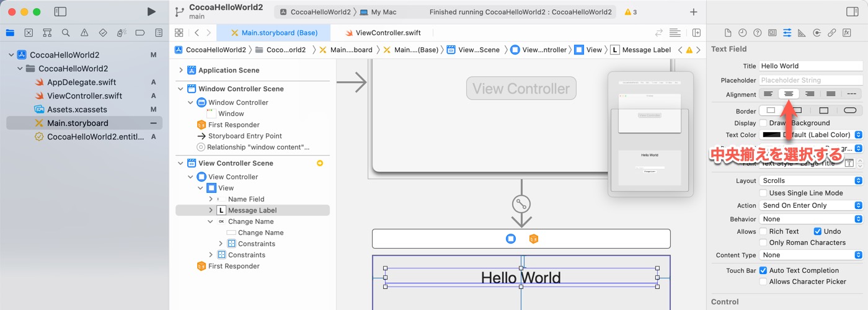Set alignment to justified
The image size is (868, 310).
[x=831, y=94]
